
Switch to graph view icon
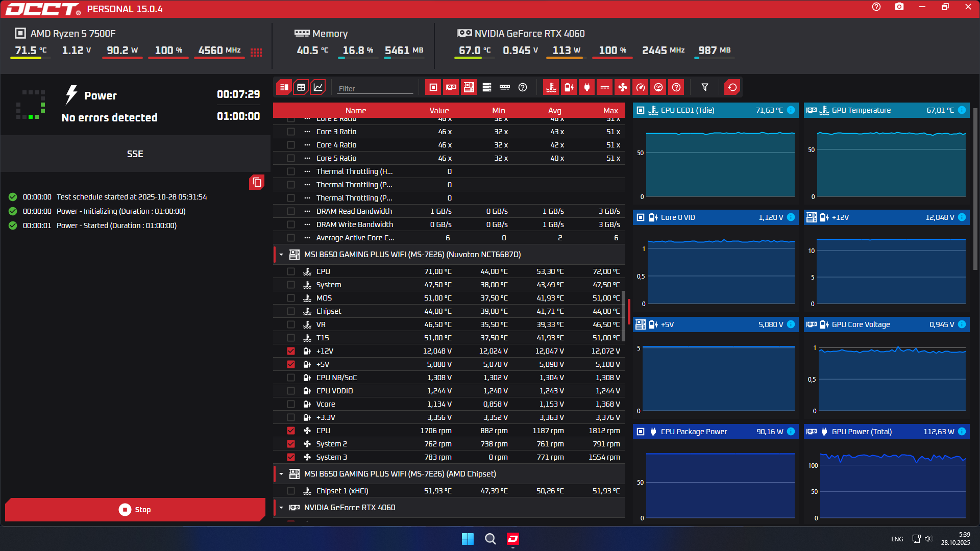click(x=318, y=87)
